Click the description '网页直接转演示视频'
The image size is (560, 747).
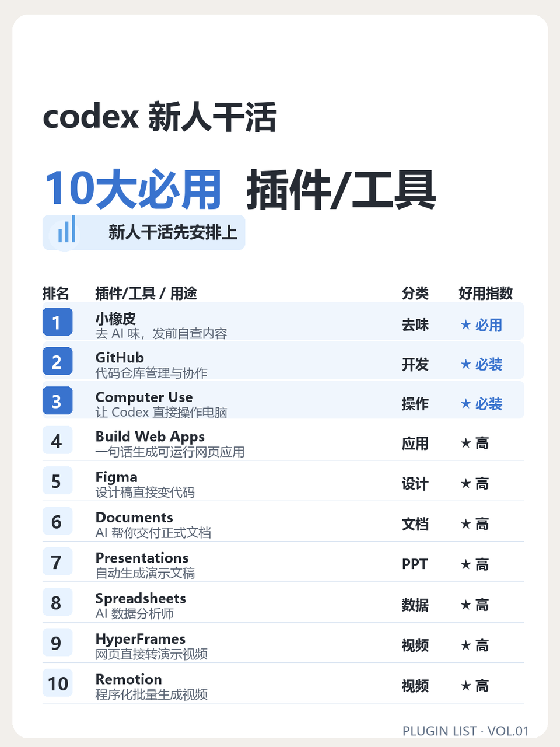(x=152, y=654)
